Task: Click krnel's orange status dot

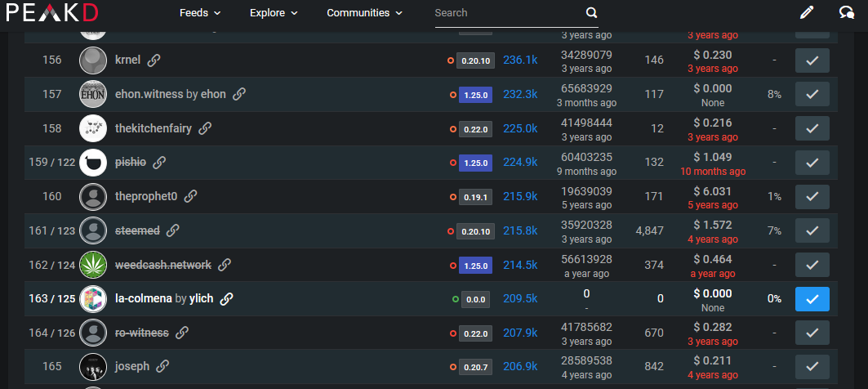Action: [x=451, y=60]
